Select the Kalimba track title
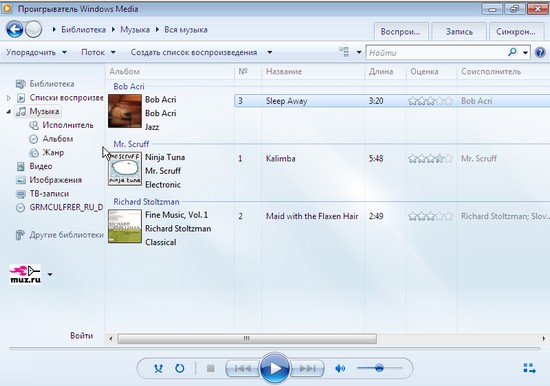Viewport: 550px width, 386px height. click(x=280, y=159)
